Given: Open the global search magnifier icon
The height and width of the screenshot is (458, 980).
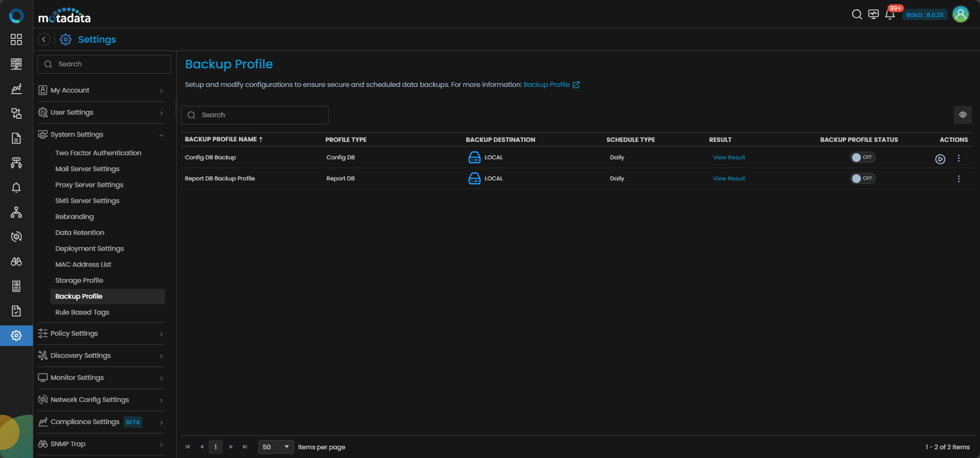Looking at the screenshot, I should pos(857,14).
